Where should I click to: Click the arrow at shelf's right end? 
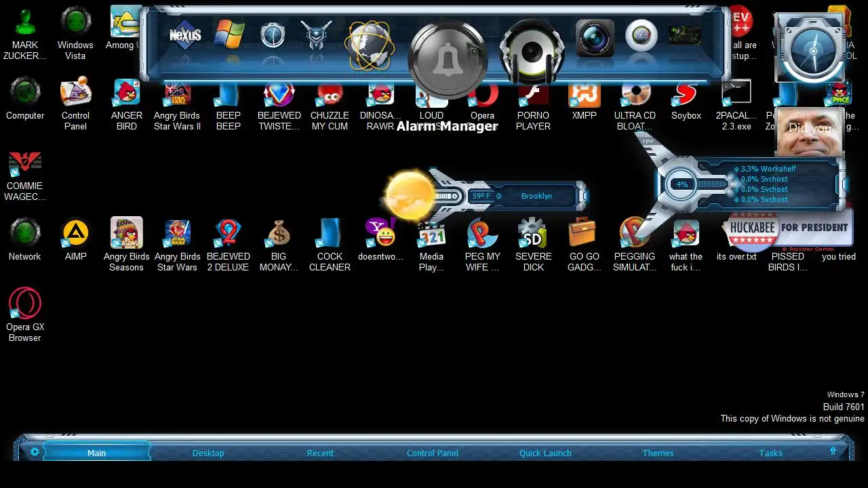(833, 451)
